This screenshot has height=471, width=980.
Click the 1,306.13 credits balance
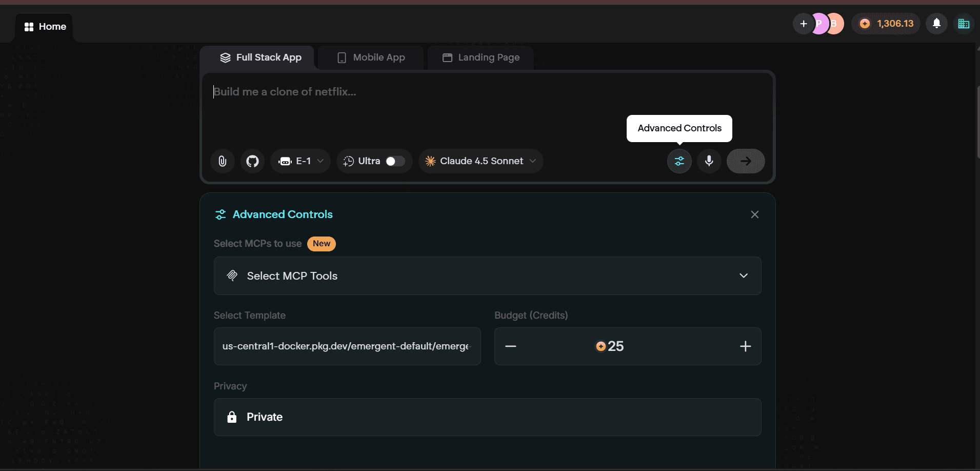pos(887,24)
